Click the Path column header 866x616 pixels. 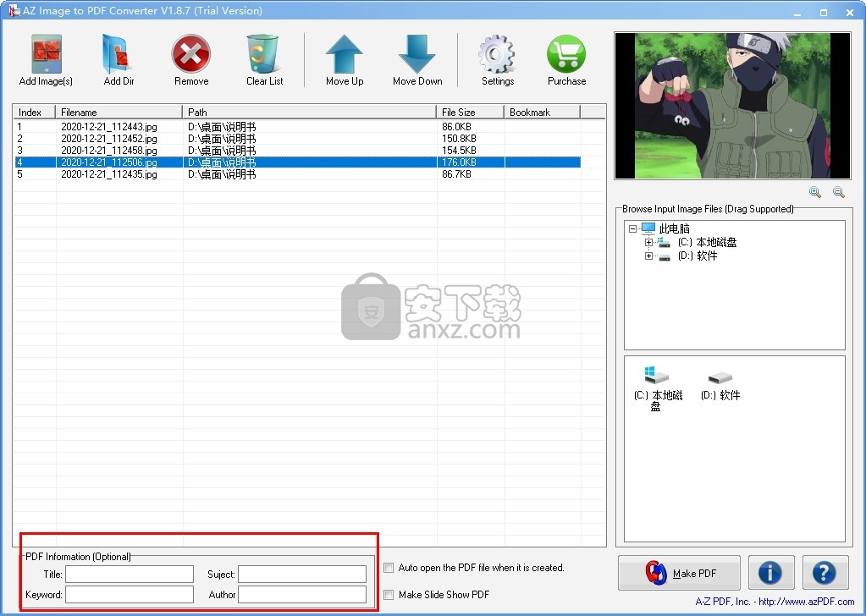(309, 112)
